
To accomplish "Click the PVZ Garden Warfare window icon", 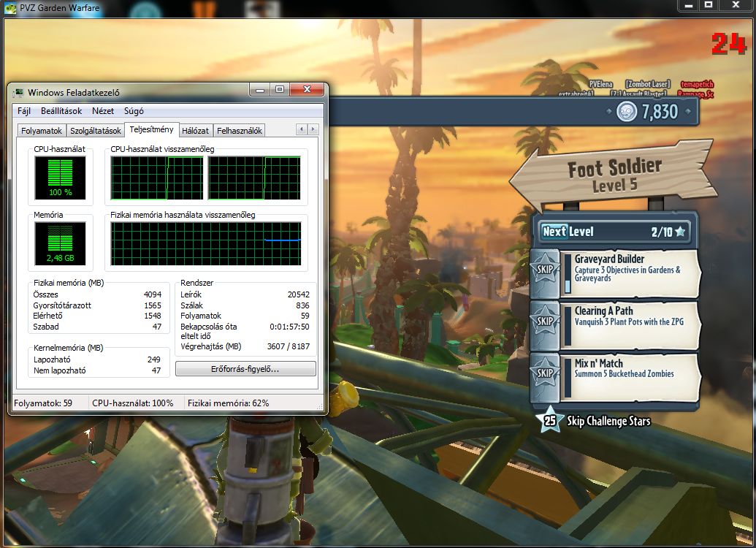I will click(11, 8).
